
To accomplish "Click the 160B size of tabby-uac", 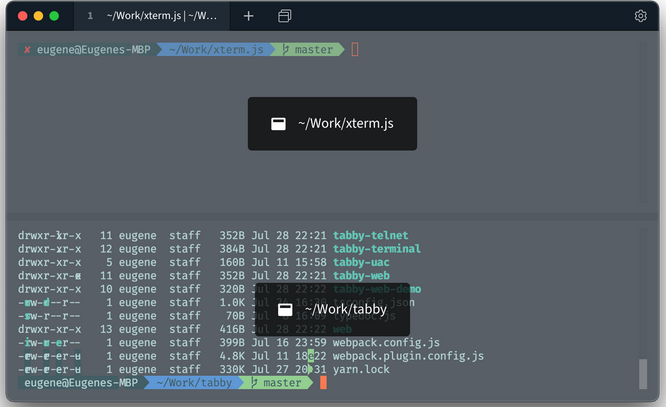I will coord(232,263).
